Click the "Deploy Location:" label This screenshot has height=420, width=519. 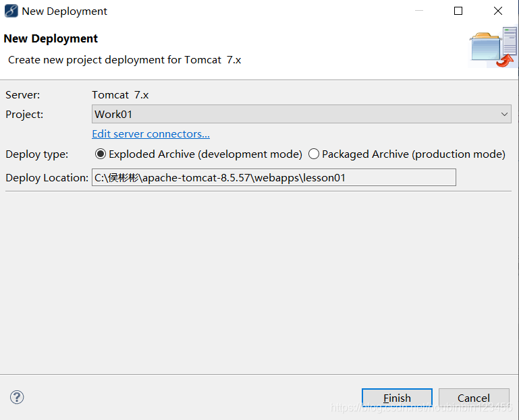[47, 178]
